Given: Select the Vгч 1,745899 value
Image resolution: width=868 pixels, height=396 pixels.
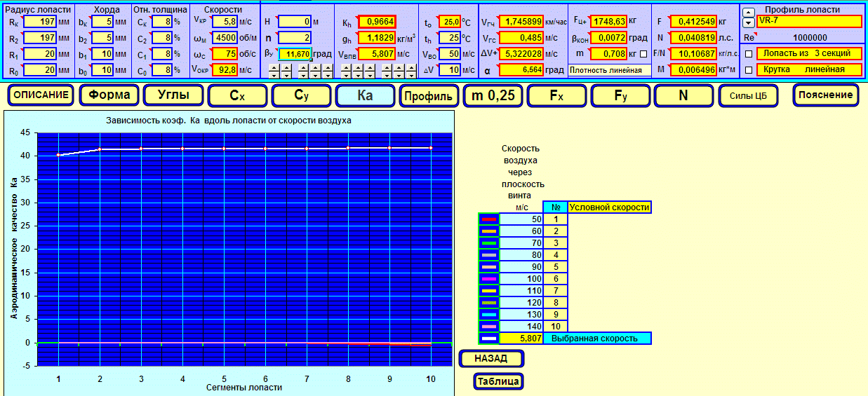Looking at the screenshot, I should coord(521,22).
